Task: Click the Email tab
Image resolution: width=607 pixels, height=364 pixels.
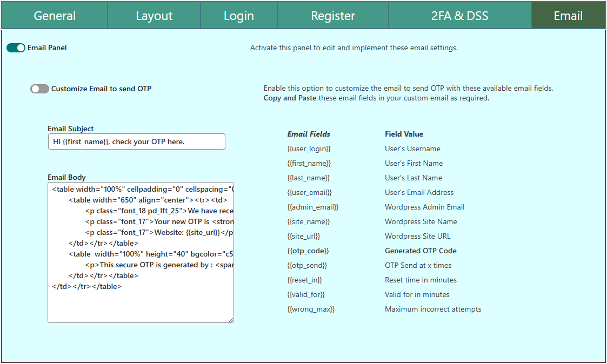Action: click(x=568, y=16)
